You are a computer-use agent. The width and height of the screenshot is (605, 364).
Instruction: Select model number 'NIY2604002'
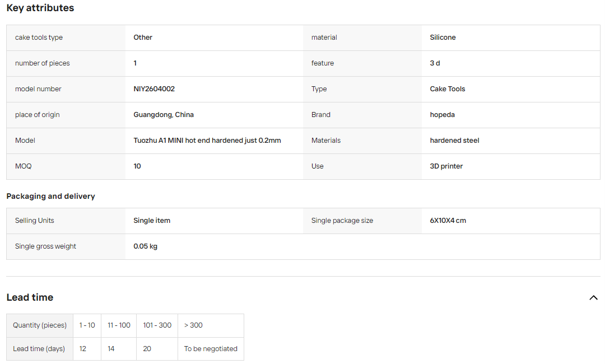coord(154,89)
